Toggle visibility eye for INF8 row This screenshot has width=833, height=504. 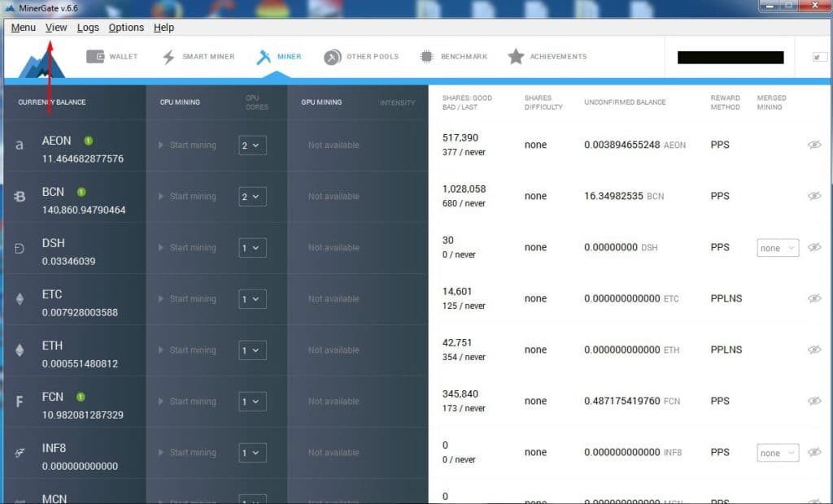pyautogui.click(x=814, y=452)
